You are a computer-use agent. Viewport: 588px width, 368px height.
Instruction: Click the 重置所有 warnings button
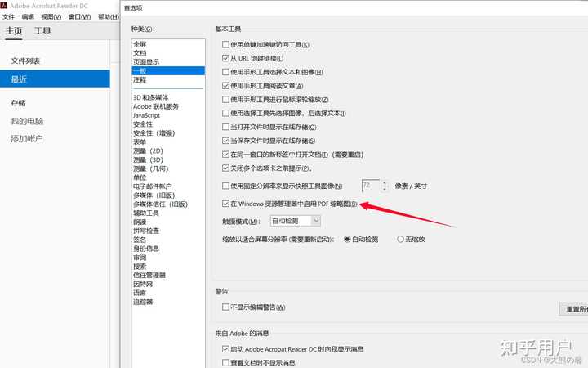pyautogui.click(x=573, y=309)
